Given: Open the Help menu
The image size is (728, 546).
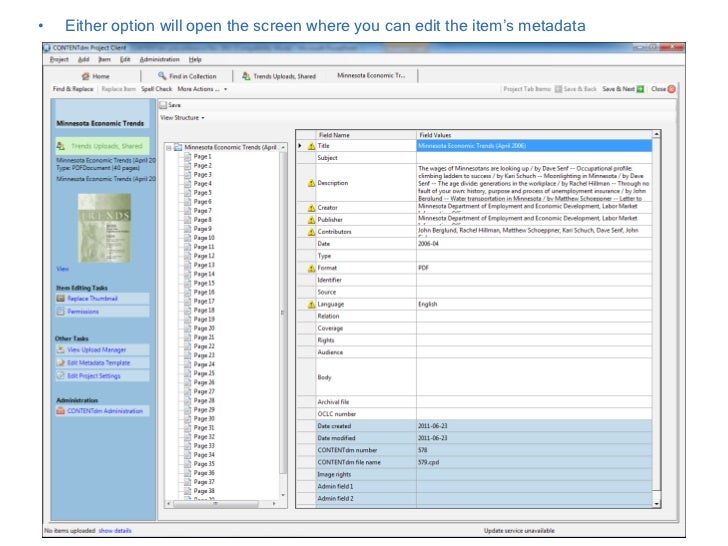Looking at the screenshot, I should (195, 59).
